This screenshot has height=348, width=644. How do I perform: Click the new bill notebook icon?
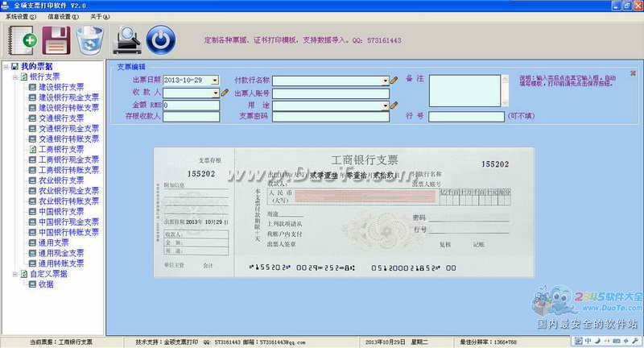(23, 39)
